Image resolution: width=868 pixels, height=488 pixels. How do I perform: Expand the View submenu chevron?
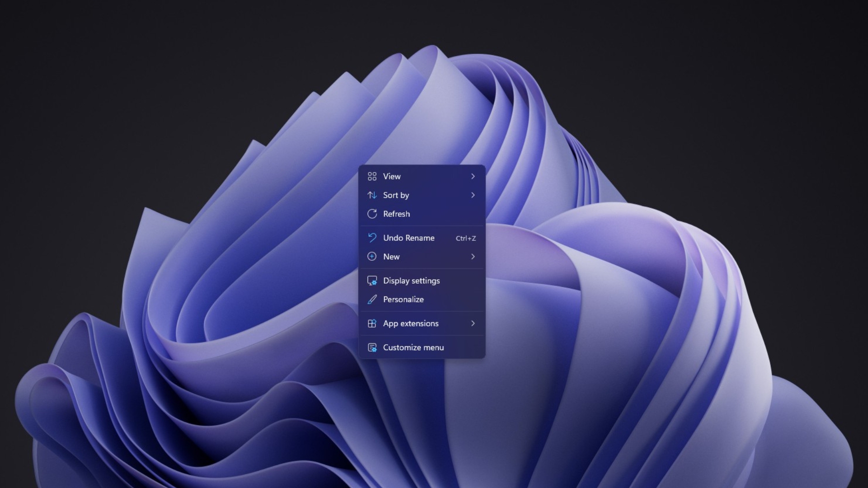click(473, 176)
